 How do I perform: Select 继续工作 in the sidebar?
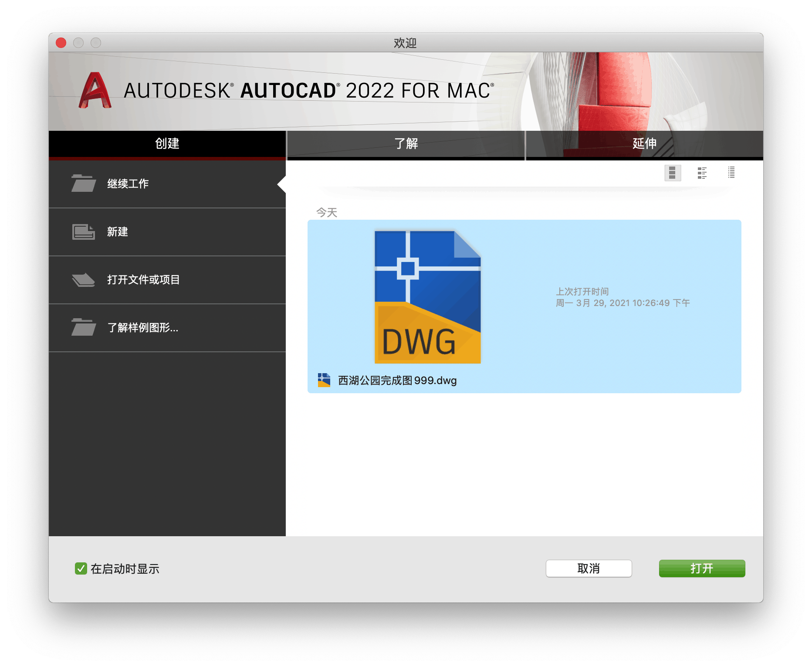pyautogui.click(x=167, y=184)
